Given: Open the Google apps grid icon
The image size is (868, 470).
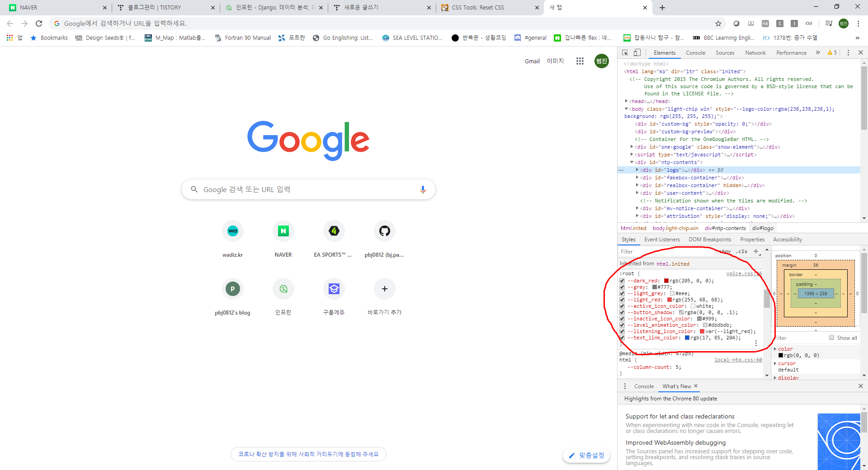Looking at the screenshot, I should tap(580, 61).
